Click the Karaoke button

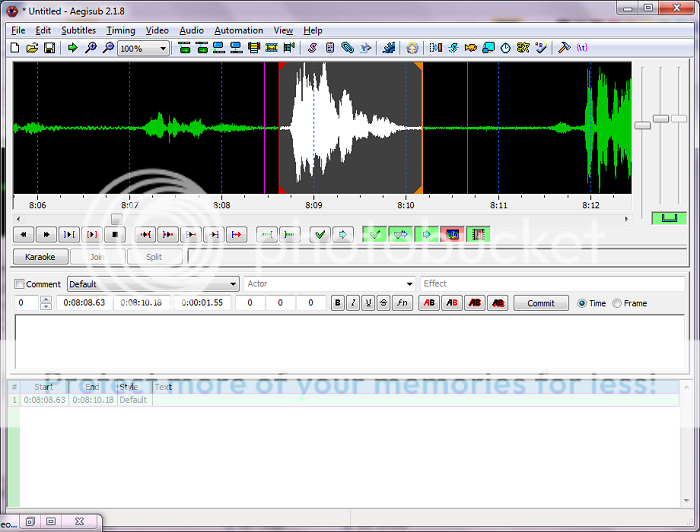point(40,257)
